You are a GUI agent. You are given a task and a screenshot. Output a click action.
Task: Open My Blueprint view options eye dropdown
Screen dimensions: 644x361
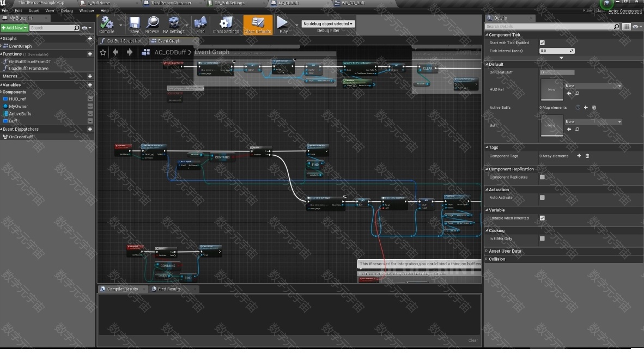coord(86,28)
